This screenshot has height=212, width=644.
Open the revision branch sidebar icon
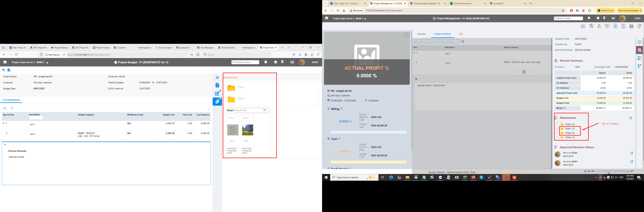(x=639, y=66)
